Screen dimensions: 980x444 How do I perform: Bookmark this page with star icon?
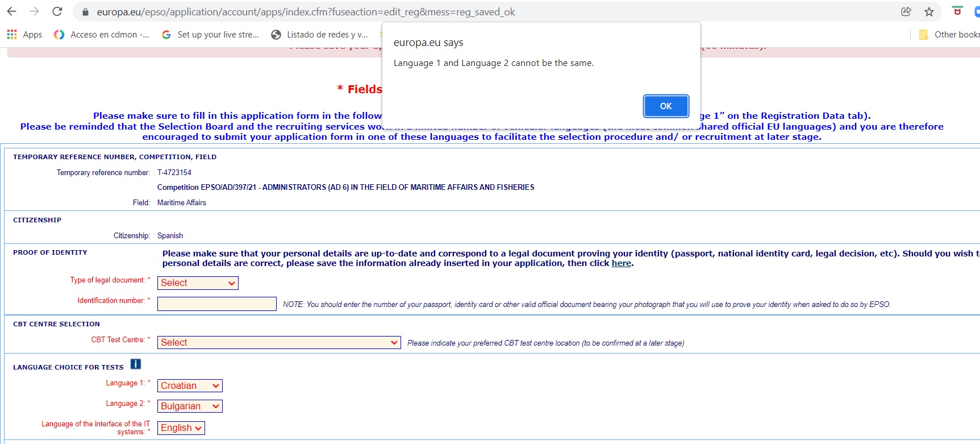(929, 11)
